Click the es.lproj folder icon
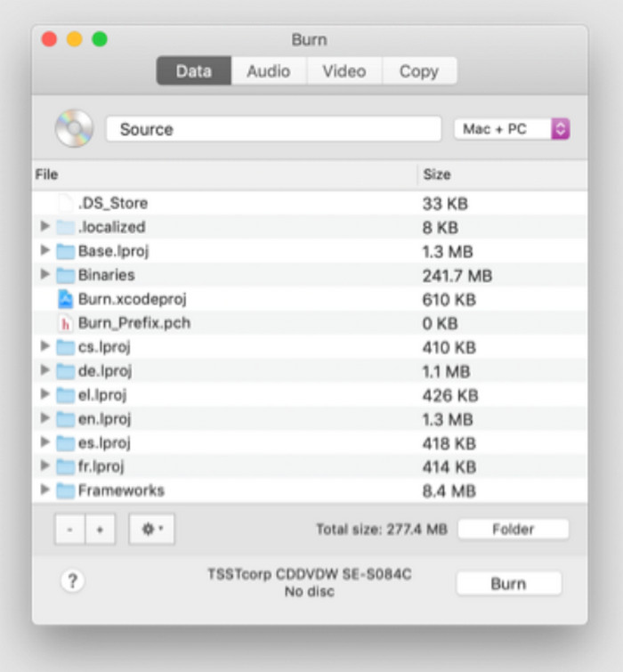The height and width of the screenshot is (672, 623). [66, 443]
